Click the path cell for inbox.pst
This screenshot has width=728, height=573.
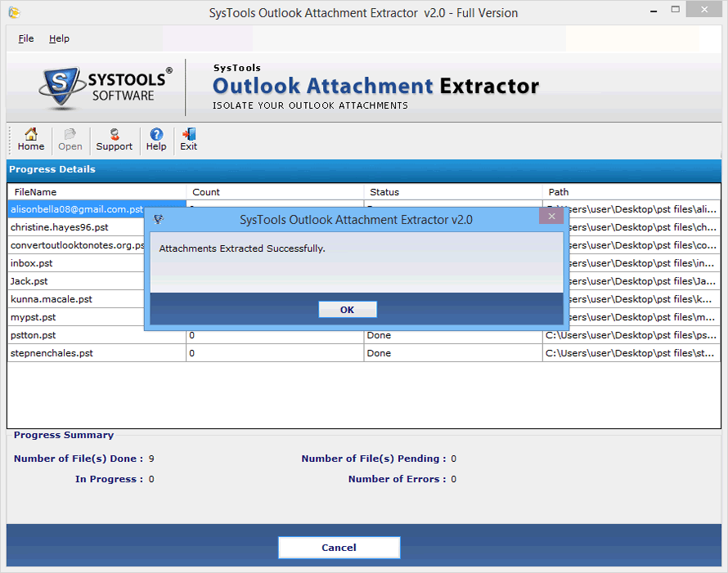(x=645, y=263)
